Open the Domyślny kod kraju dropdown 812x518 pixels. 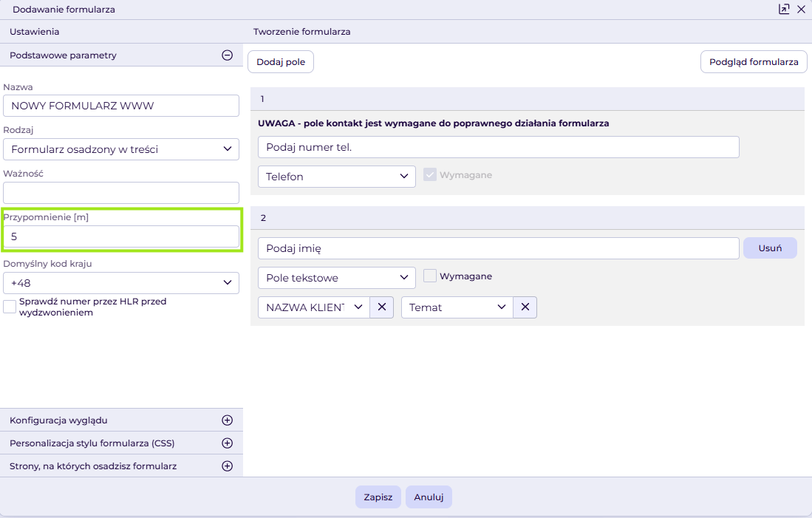pyautogui.click(x=121, y=283)
